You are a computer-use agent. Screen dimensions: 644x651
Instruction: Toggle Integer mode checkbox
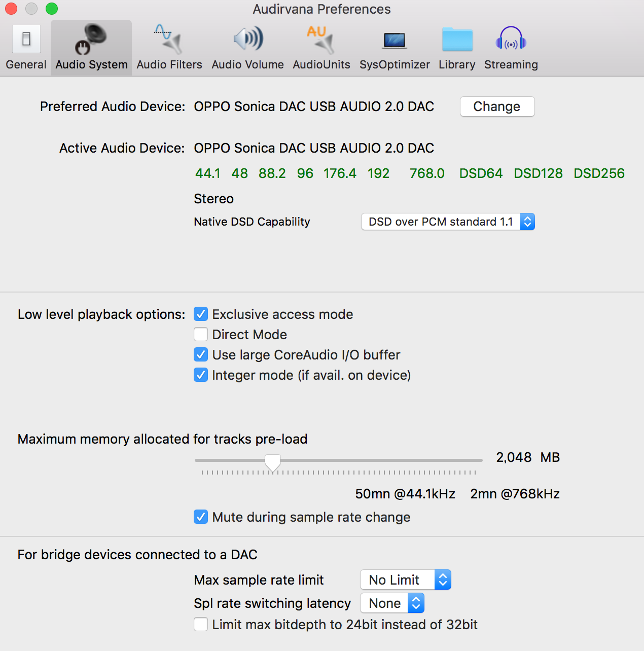201,375
